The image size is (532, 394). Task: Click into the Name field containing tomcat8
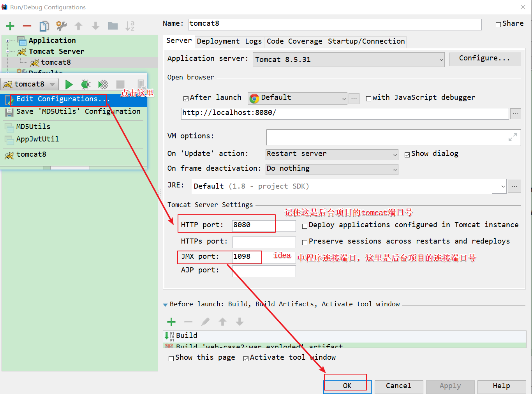[335, 24]
